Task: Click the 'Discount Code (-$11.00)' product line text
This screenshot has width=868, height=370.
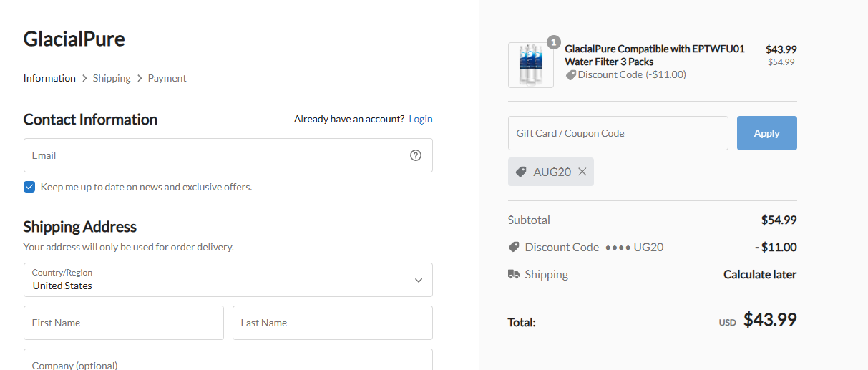Action: [632, 74]
